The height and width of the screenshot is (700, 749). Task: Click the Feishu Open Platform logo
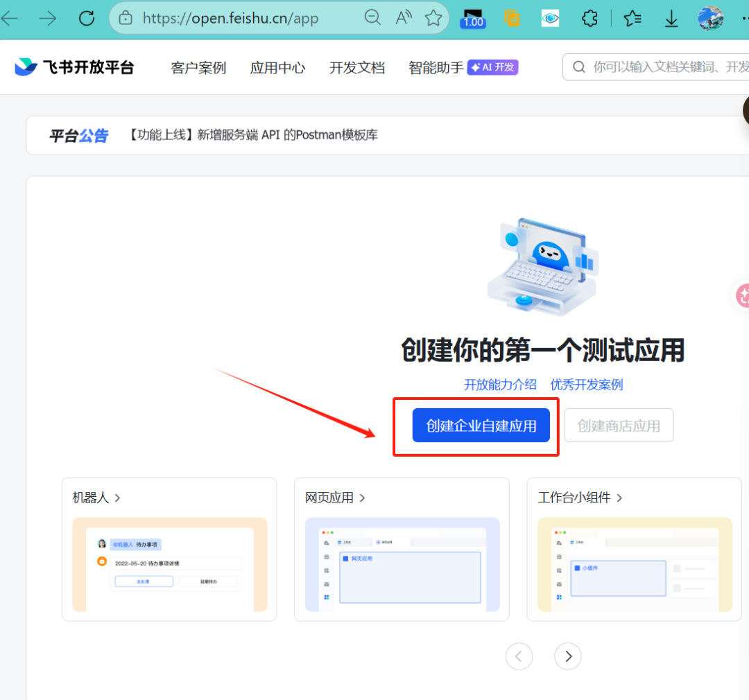point(74,67)
